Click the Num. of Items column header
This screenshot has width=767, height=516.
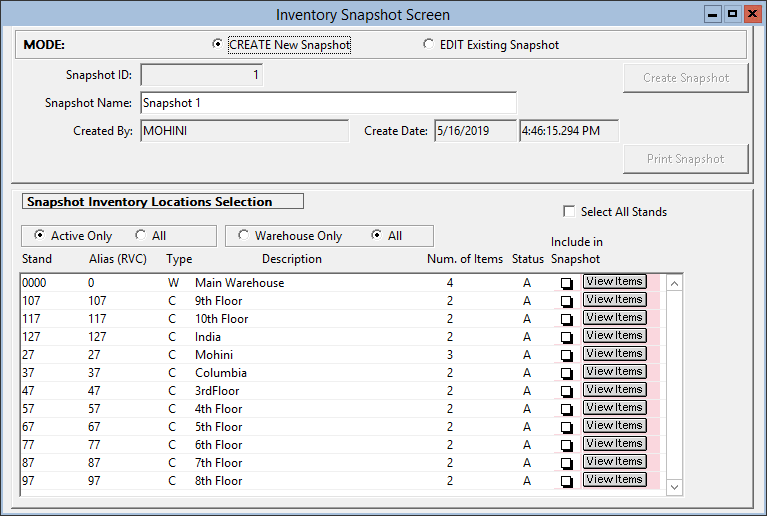coord(465,259)
